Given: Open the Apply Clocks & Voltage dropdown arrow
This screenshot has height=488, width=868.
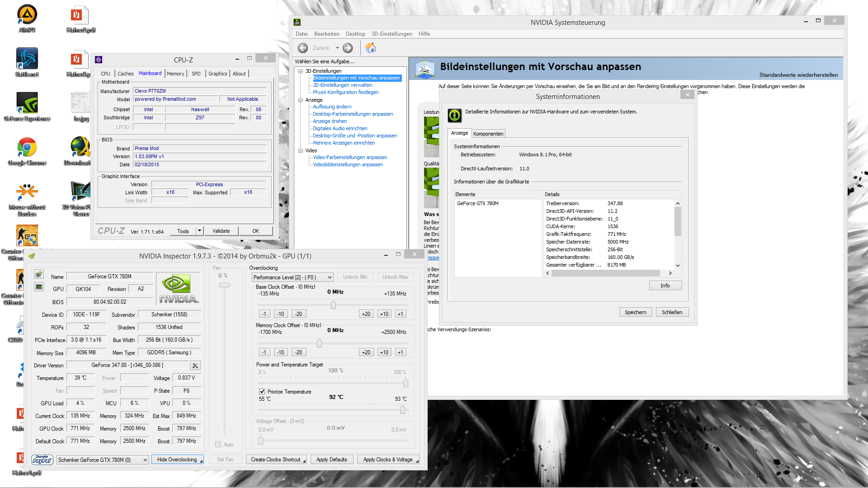Looking at the screenshot, I should [417, 461].
